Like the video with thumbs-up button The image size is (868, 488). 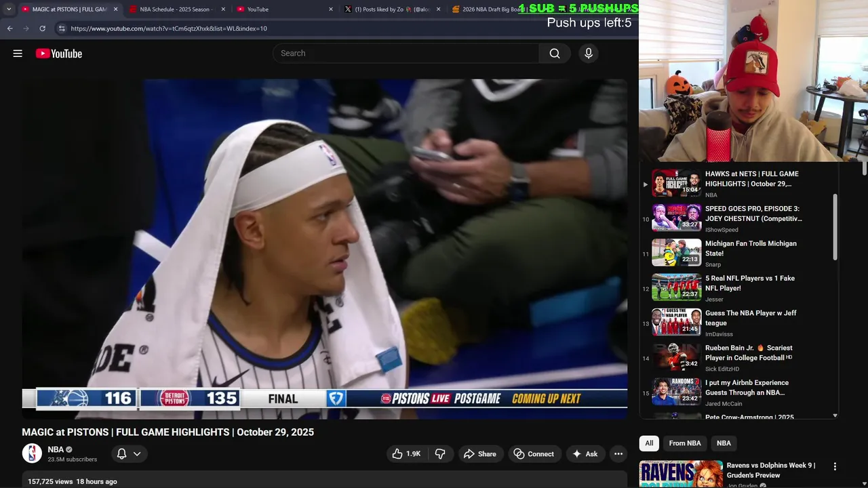coord(406,454)
